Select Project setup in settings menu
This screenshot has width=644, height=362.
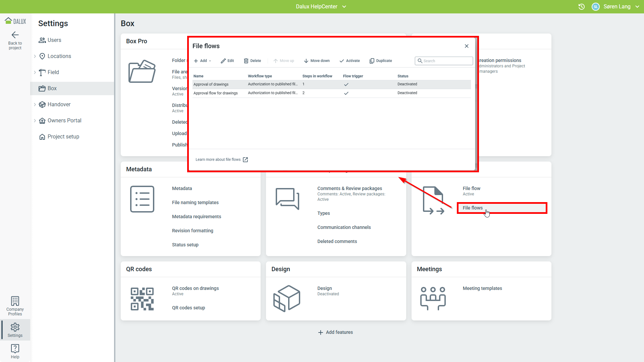[x=63, y=137]
